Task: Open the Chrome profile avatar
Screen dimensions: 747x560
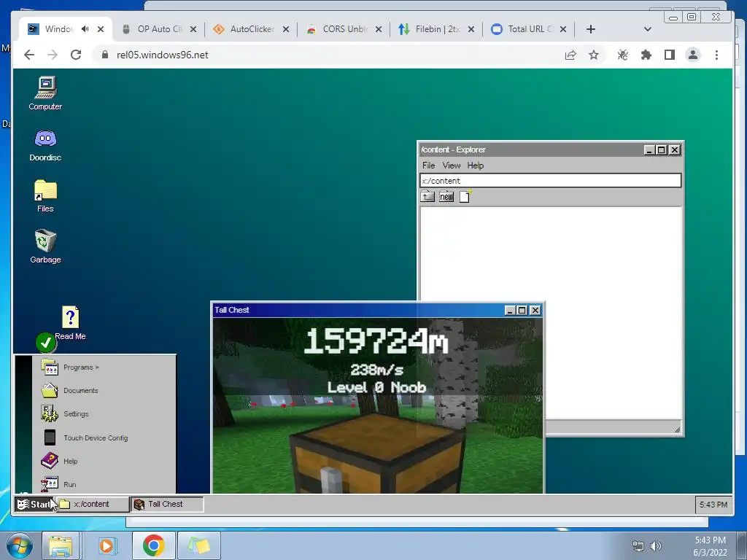Action: (693, 55)
